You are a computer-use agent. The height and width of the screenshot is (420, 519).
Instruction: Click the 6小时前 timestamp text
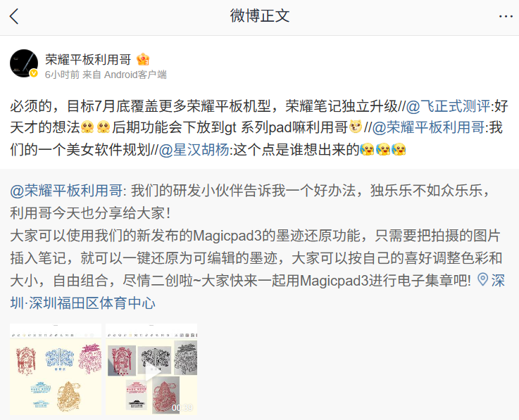pos(62,75)
